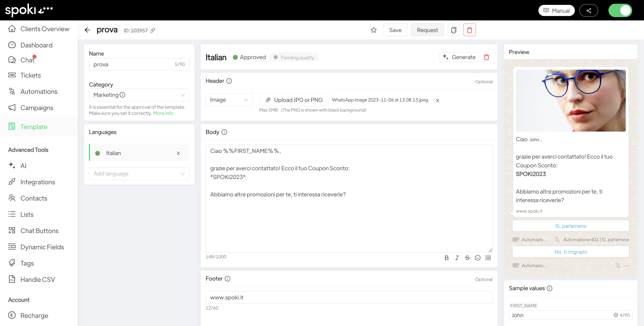Copy the template ID link icon

153,30
